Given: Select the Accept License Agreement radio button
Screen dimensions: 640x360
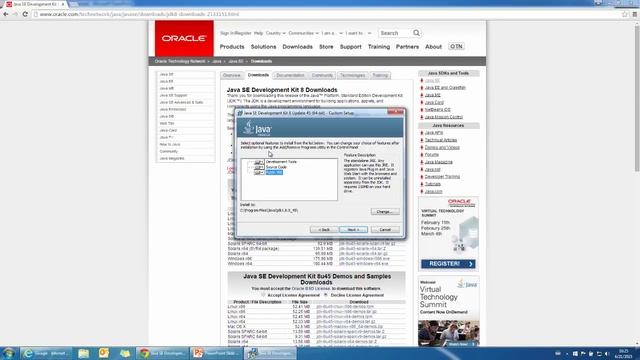Looking at the screenshot, I should (x=263, y=295).
